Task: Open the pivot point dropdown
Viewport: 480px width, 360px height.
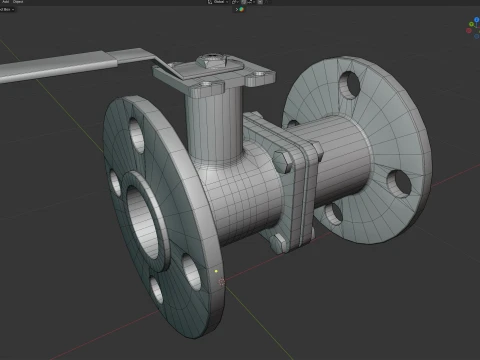Action: point(235,2)
